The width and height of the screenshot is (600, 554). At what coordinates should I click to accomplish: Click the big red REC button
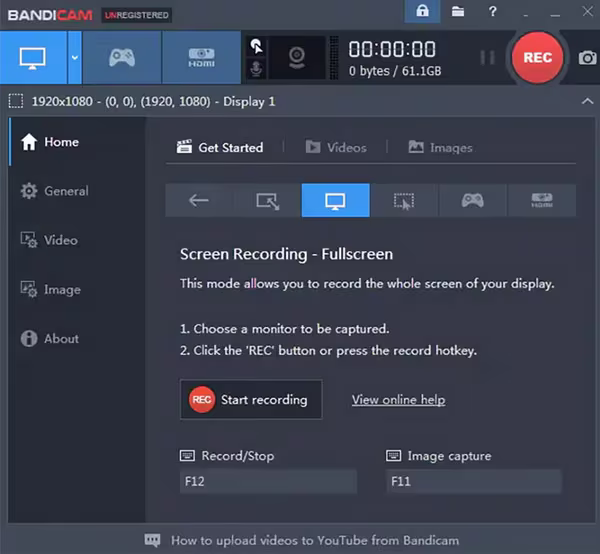tap(537, 58)
